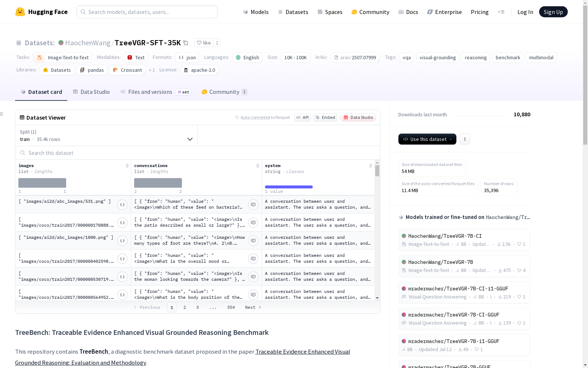
Task: Go to Spaces in the top navigation
Action: tap(330, 12)
